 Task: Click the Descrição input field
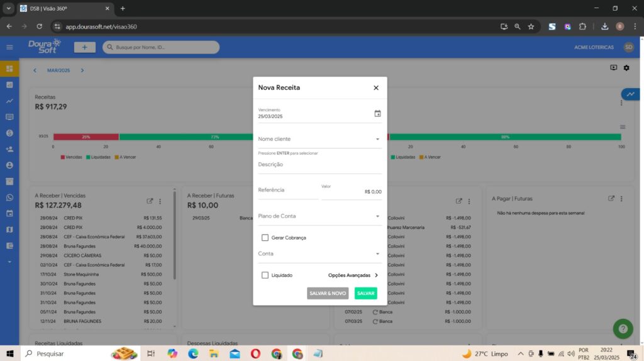[319, 165]
